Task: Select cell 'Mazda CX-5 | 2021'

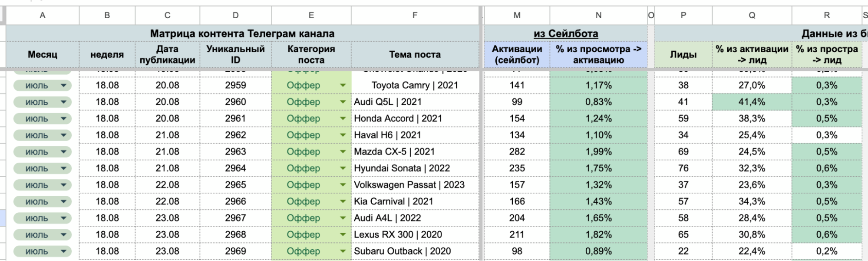Action: (x=415, y=151)
